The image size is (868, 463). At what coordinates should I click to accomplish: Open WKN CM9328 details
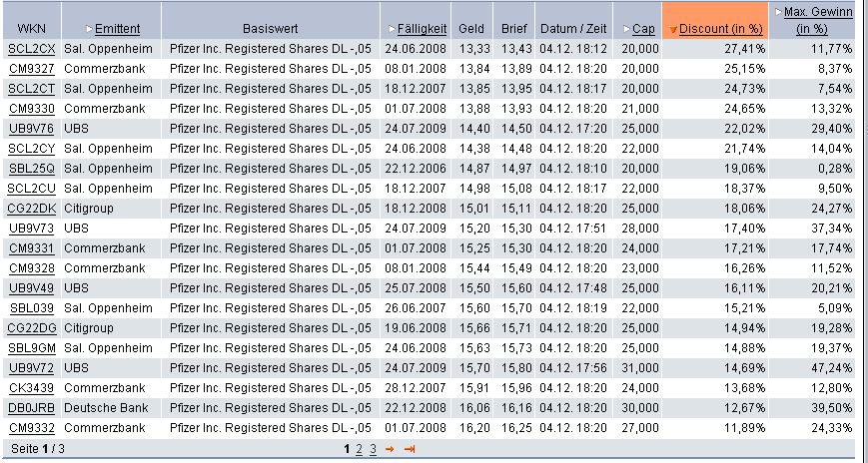(32, 267)
